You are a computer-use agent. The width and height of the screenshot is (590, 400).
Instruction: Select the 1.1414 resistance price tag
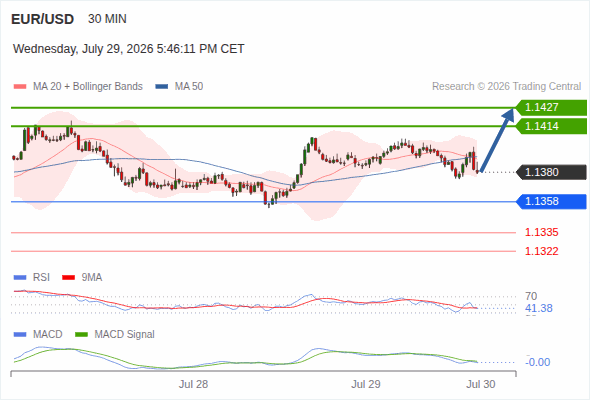click(551, 126)
